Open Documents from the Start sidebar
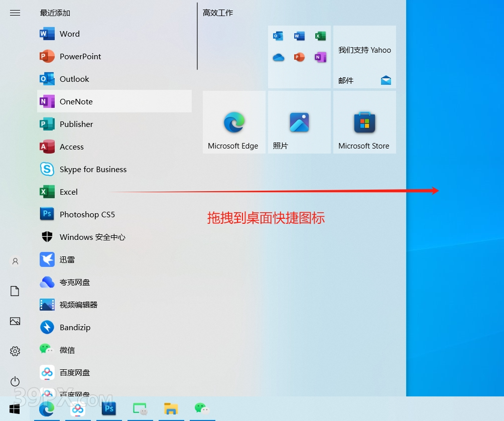The height and width of the screenshot is (421, 504). (15, 291)
